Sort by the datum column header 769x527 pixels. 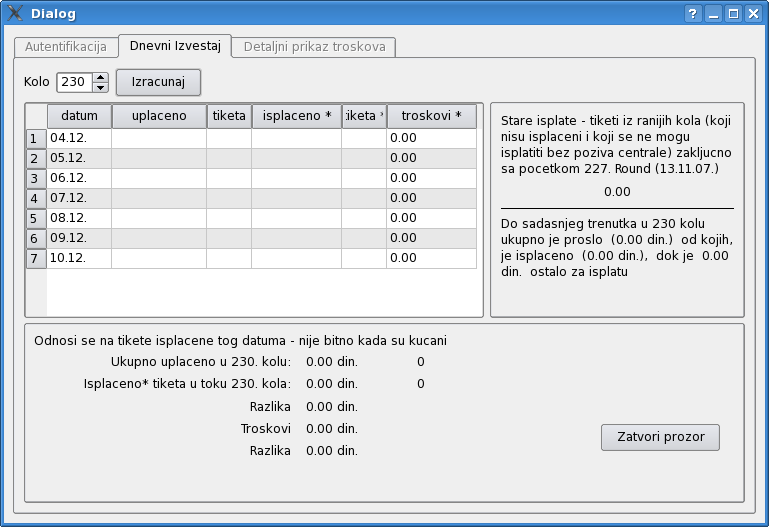[79, 116]
